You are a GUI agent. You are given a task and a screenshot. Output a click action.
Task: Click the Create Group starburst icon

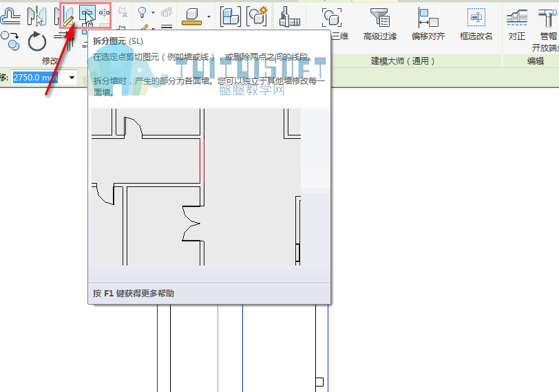257,16
